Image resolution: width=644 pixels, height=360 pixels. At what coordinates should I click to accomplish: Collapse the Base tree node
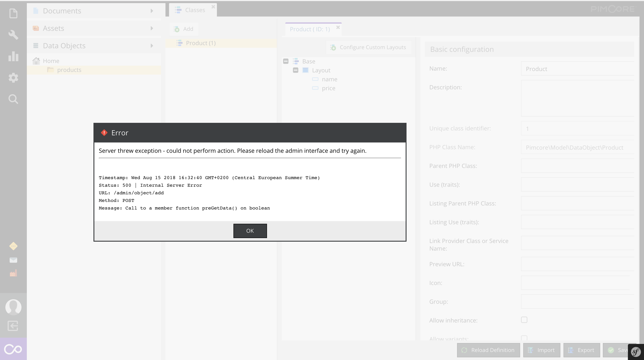pyautogui.click(x=286, y=61)
